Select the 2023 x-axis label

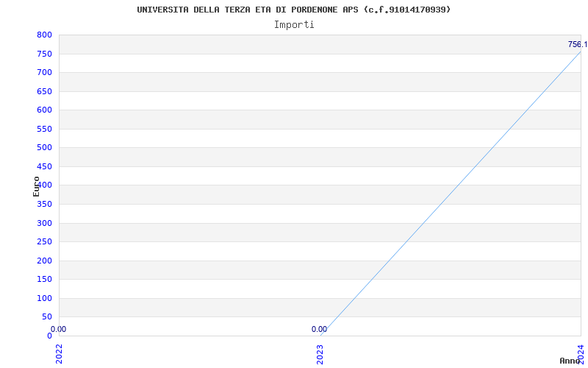click(320, 353)
